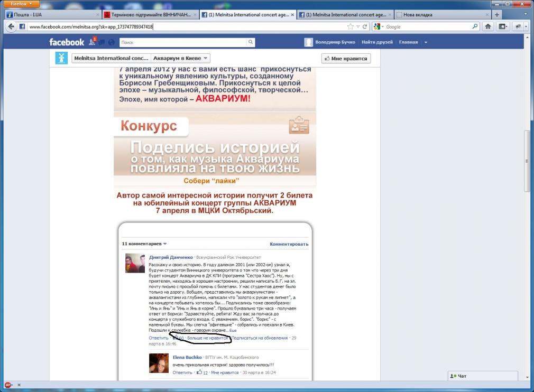Open the address bar history dropdown arrow
This screenshot has height=392, width=534.
pos(358,26)
